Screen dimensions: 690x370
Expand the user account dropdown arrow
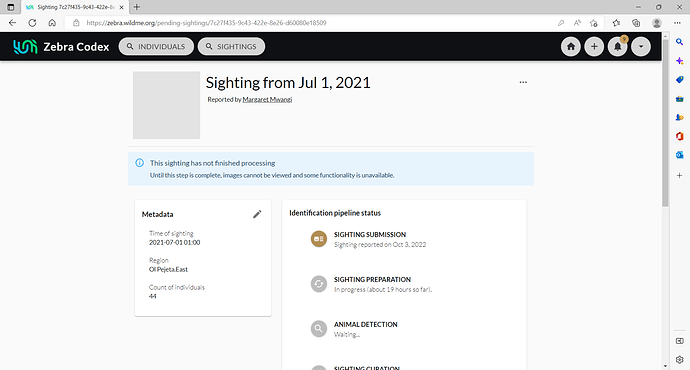[641, 47]
